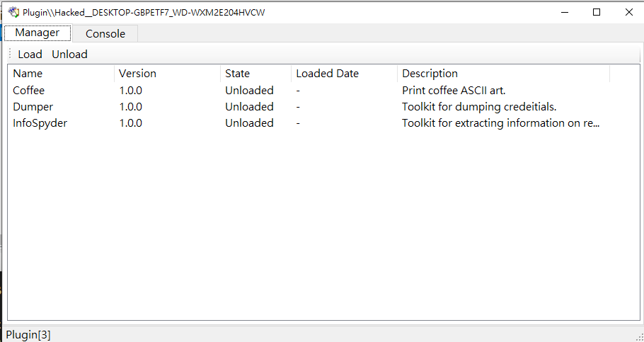644x342 pixels.
Task: Minimize the Plugin window
Action: click(564, 12)
